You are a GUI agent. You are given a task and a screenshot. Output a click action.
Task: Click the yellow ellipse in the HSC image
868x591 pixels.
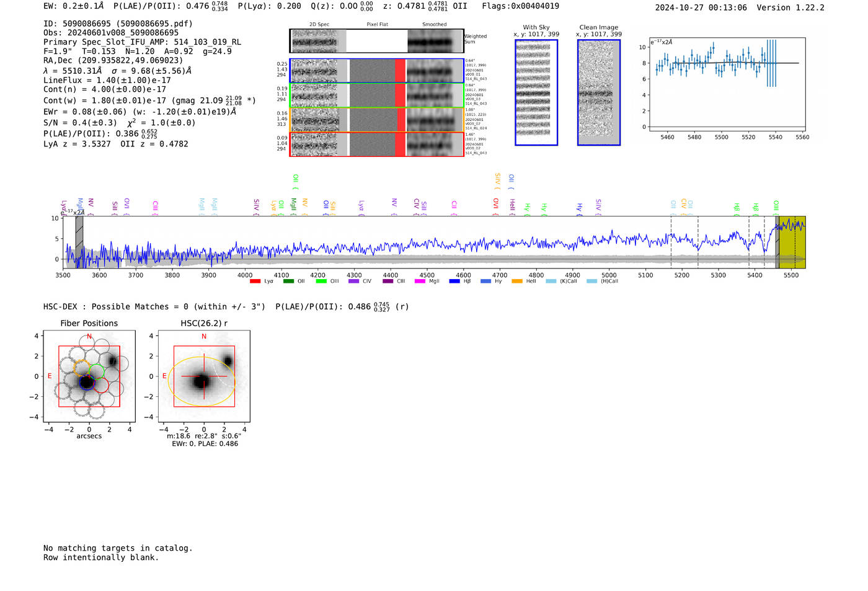[x=201, y=381]
